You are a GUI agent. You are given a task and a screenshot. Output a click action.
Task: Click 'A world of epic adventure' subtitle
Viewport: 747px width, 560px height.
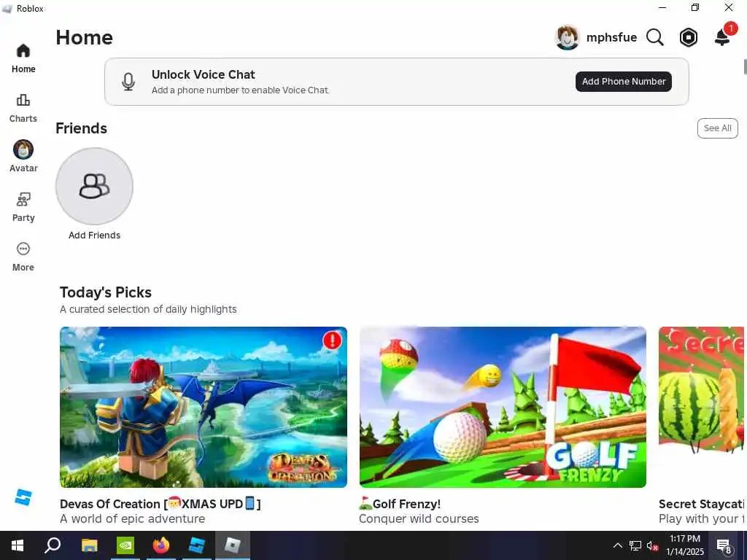point(133,518)
